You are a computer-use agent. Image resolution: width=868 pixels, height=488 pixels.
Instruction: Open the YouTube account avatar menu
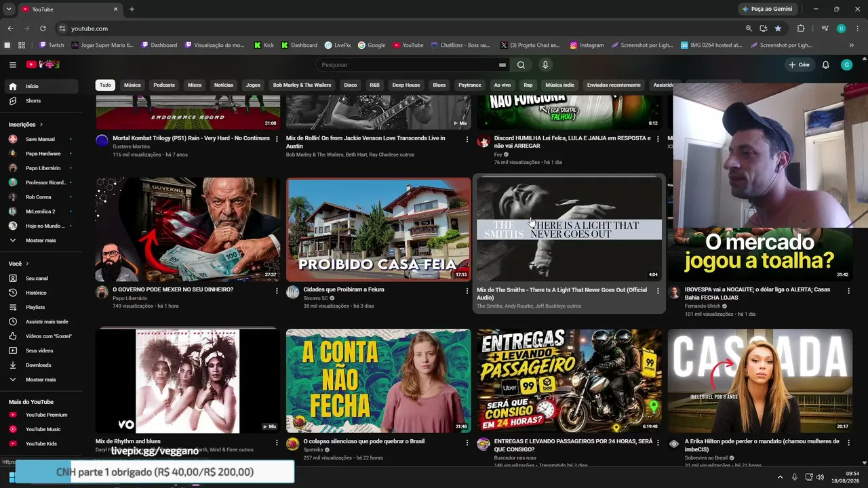tap(846, 65)
